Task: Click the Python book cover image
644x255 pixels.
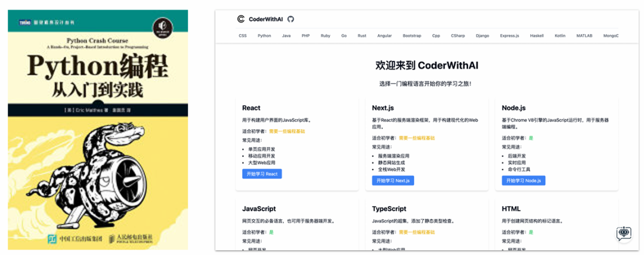Action: point(98,130)
